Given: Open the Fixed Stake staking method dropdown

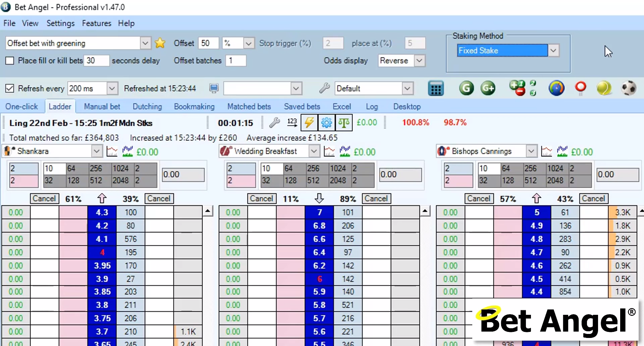Looking at the screenshot, I should [x=553, y=51].
